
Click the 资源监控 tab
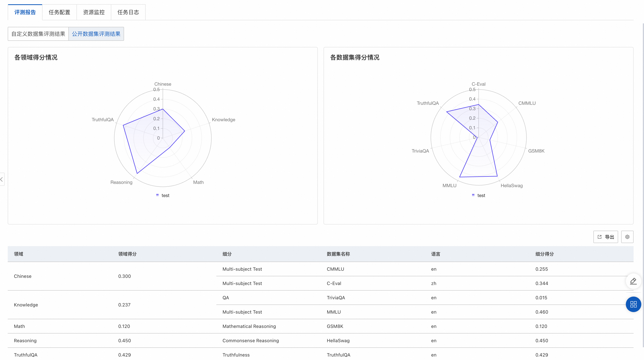coord(93,12)
